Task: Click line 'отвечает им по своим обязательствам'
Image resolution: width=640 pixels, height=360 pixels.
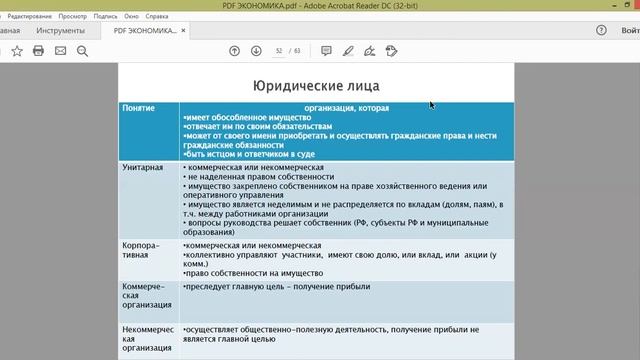Action: click(258, 127)
